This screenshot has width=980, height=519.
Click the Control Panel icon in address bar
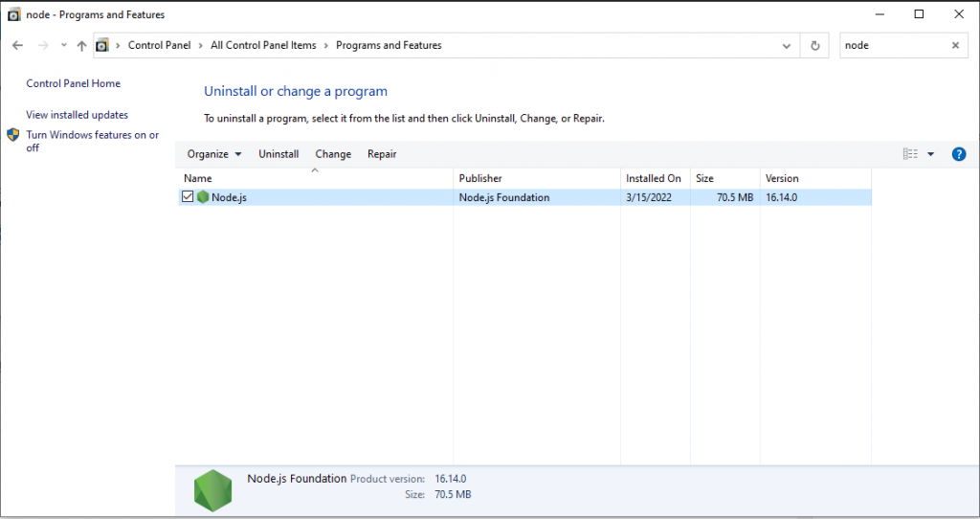(x=101, y=45)
